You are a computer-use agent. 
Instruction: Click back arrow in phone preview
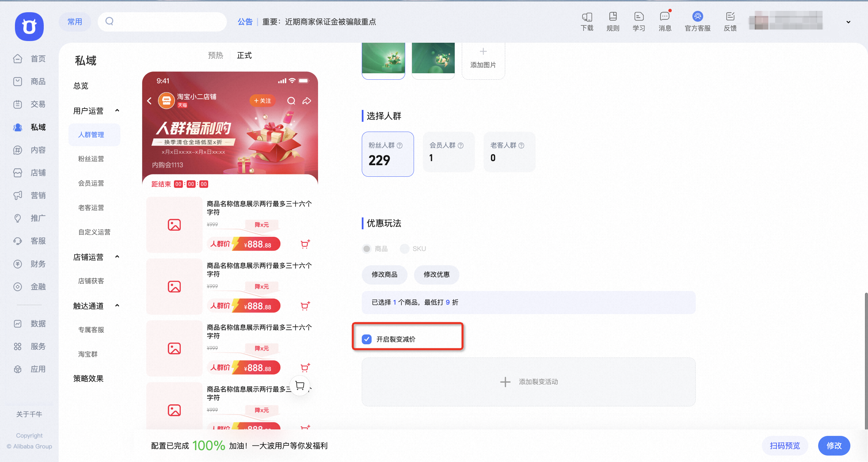pos(149,101)
